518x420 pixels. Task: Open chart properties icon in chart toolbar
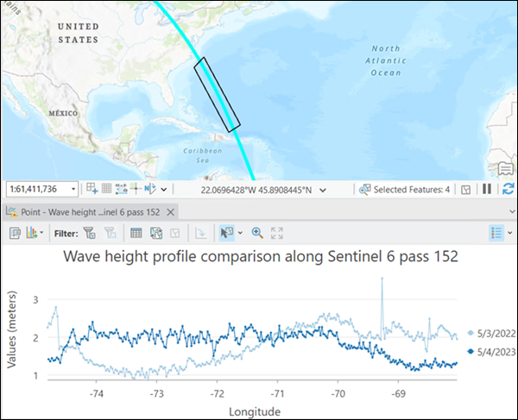pyautogui.click(x=16, y=233)
